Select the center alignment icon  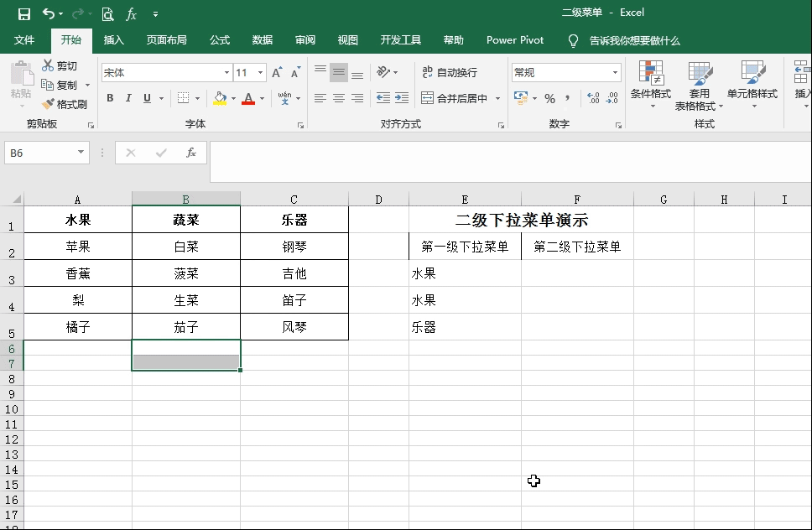[x=338, y=98]
